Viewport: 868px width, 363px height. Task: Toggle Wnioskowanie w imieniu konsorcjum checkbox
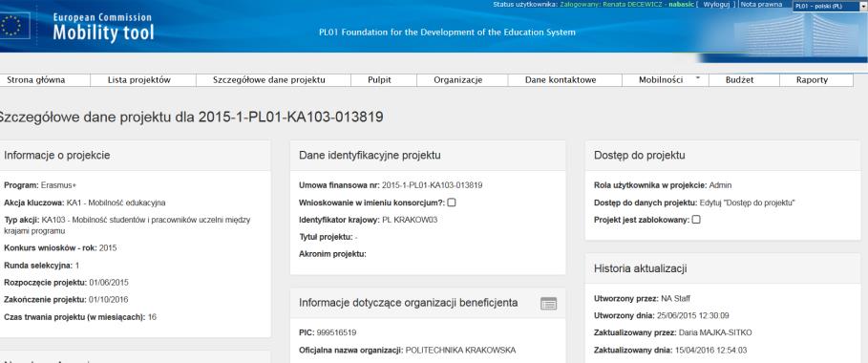[451, 203]
